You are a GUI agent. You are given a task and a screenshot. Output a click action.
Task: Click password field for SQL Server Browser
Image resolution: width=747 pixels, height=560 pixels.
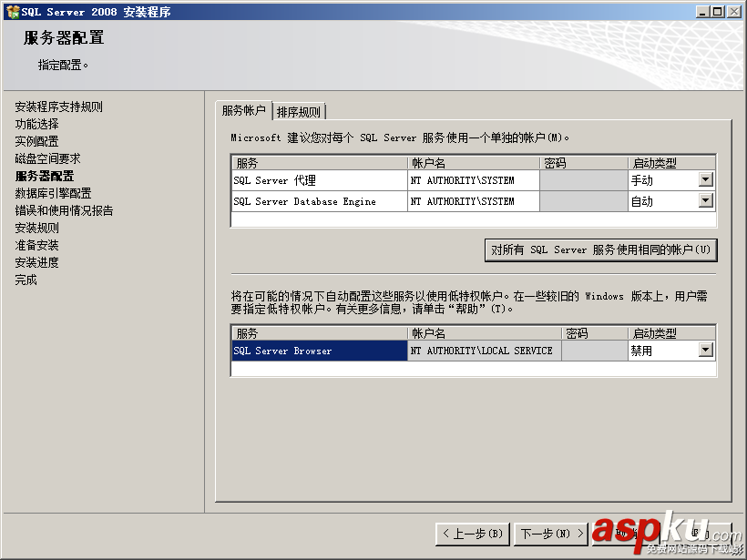595,351
